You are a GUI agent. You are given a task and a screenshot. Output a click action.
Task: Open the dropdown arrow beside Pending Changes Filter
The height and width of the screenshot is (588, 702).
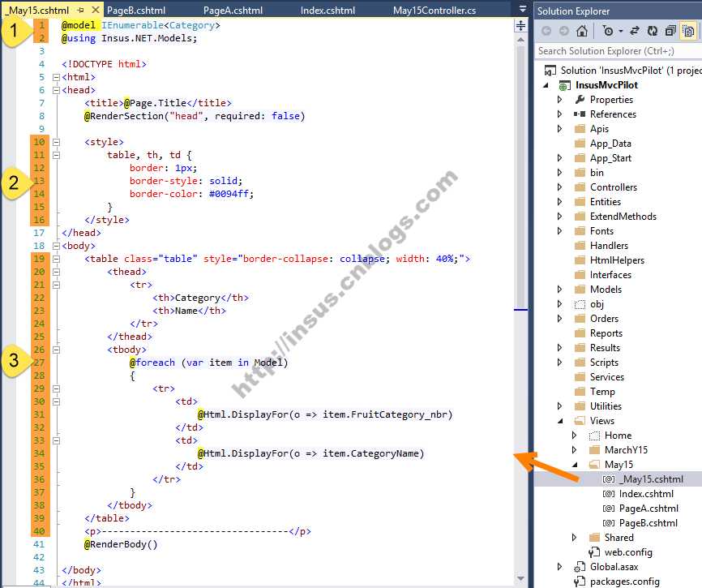point(621,31)
